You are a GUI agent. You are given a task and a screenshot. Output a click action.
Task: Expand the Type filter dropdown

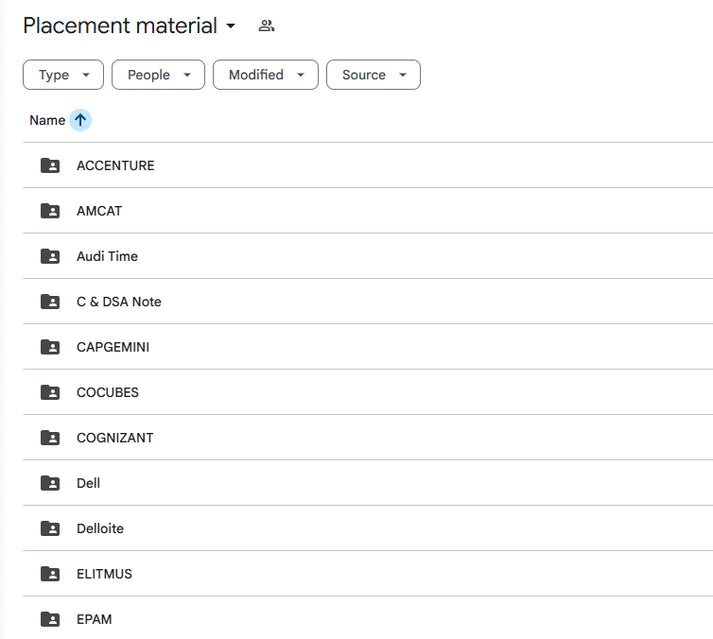[63, 75]
